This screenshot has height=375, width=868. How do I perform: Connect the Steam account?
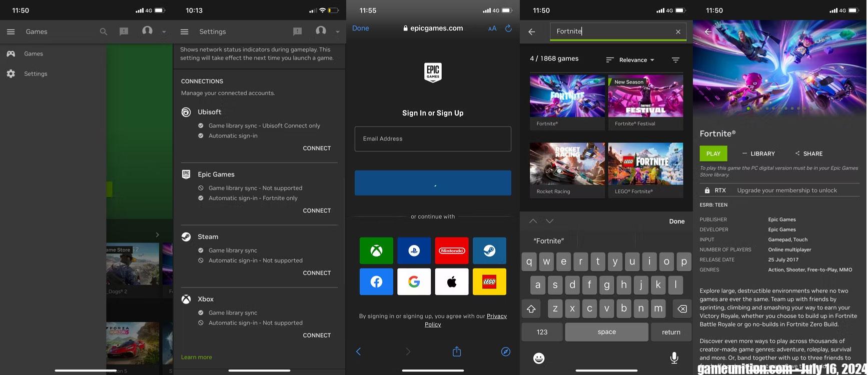coord(317,273)
